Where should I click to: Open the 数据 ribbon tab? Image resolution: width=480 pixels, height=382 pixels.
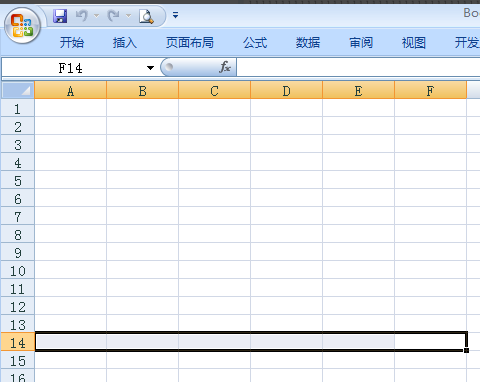[308, 43]
